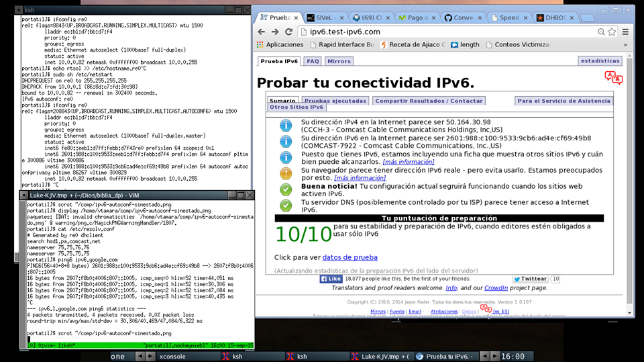This screenshot has height=362, width=644.
Task: Select the Pruebas ejecutadas tab
Action: pyautogui.click(x=335, y=100)
